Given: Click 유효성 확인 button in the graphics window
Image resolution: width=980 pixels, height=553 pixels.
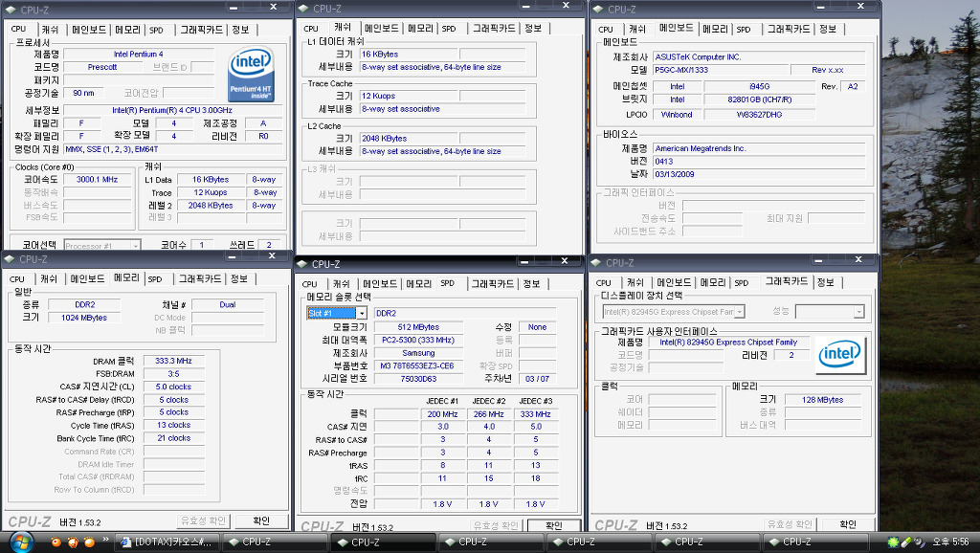Looking at the screenshot, I should pyautogui.click(x=790, y=524).
